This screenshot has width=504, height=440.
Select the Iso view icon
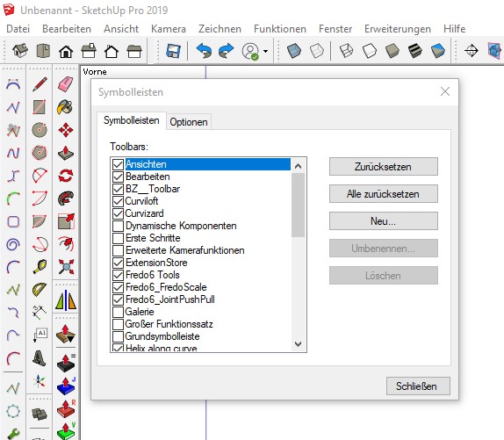point(20,51)
